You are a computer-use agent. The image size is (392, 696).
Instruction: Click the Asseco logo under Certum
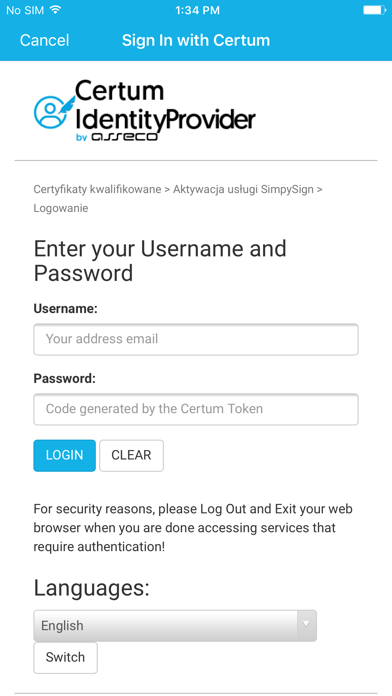[x=117, y=137]
